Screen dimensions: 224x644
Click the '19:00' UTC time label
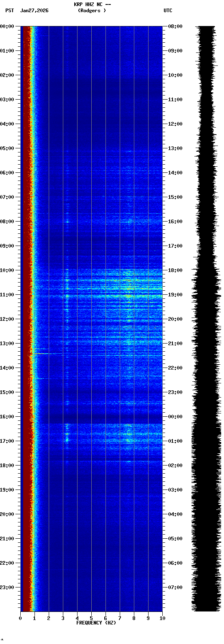[175, 295]
